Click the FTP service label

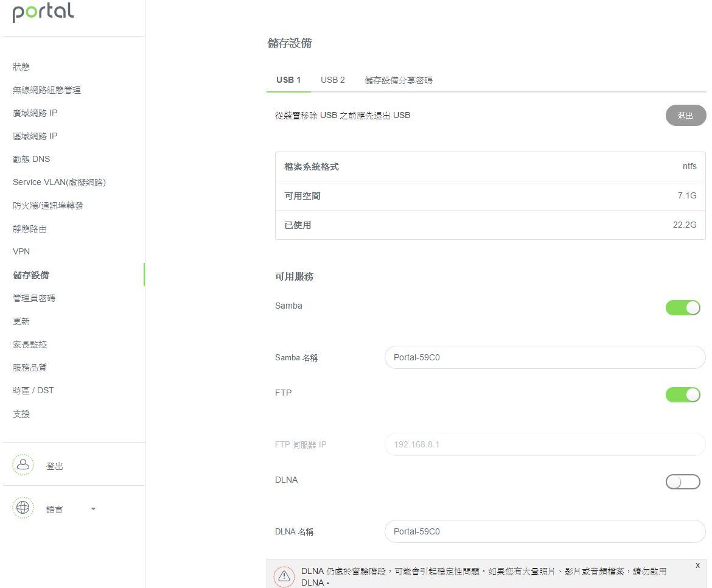click(284, 393)
